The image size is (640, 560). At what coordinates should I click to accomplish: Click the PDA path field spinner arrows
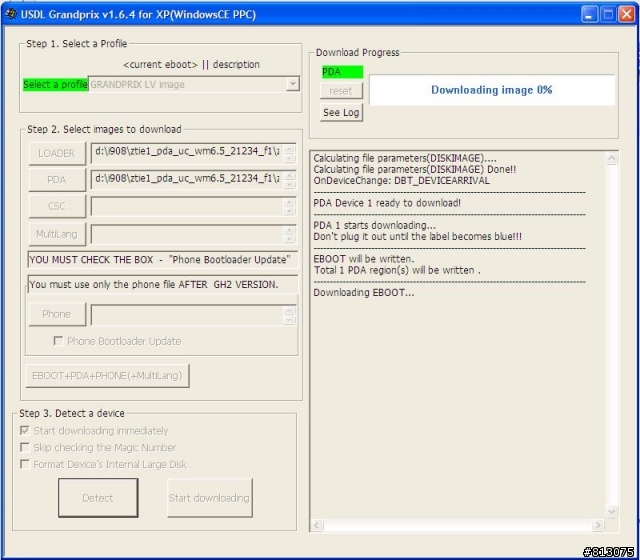(289, 180)
